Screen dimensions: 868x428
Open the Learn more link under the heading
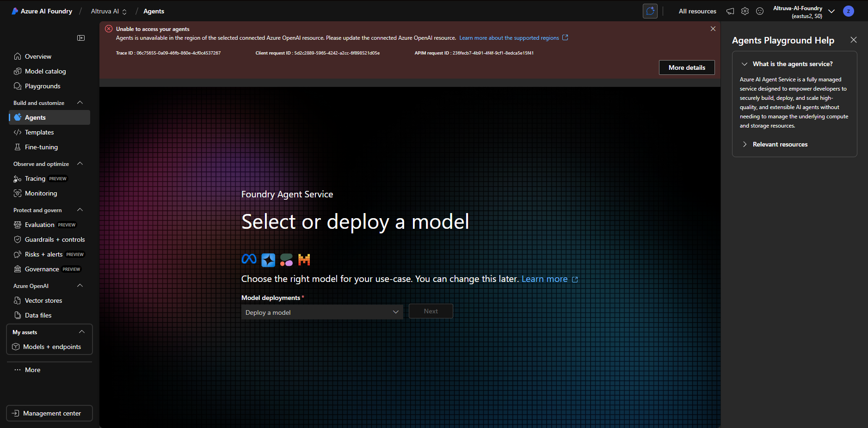[550, 279]
